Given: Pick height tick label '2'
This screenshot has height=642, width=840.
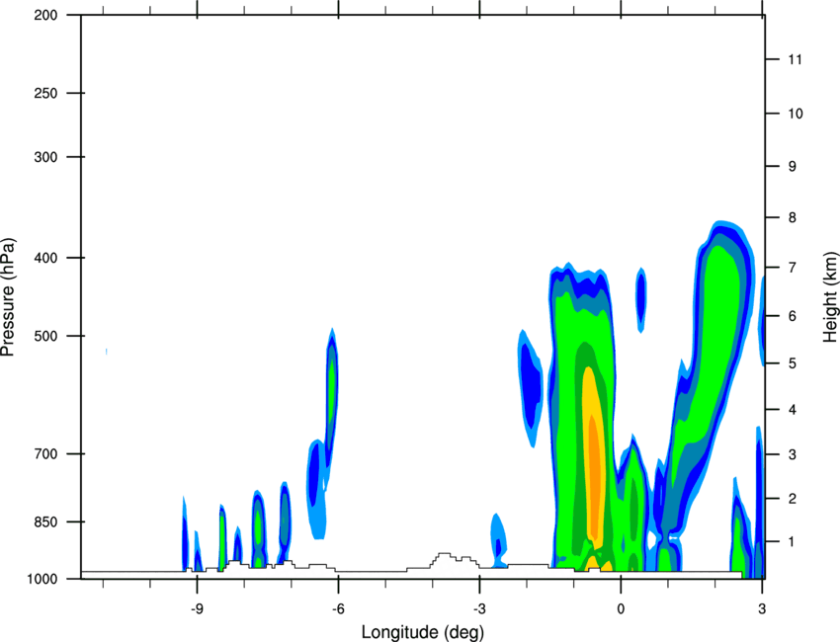Looking at the screenshot, I should pyautogui.click(x=793, y=499).
